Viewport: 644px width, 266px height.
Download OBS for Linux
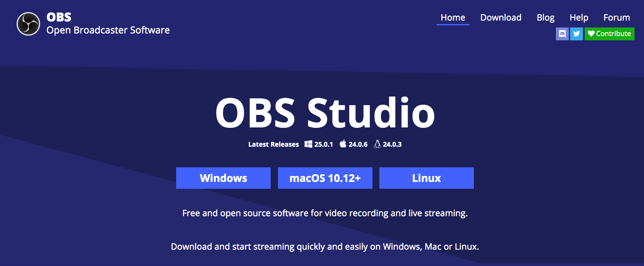[427, 178]
